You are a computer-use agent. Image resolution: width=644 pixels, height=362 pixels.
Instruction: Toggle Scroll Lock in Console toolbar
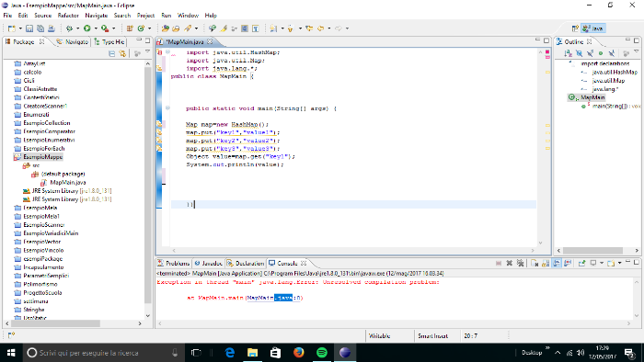pyautogui.click(x=546, y=263)
